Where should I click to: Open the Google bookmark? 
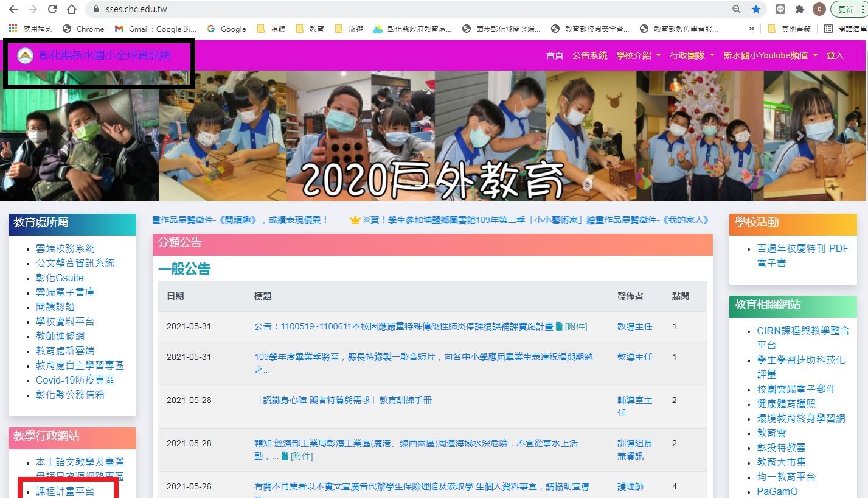pyautogui.click(x=226, y=29)
